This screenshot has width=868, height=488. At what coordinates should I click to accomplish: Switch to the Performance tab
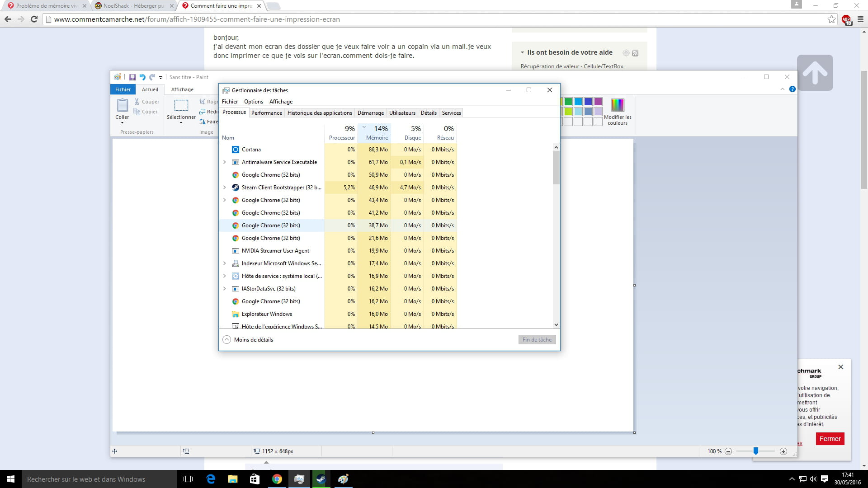tap(266, 113)
